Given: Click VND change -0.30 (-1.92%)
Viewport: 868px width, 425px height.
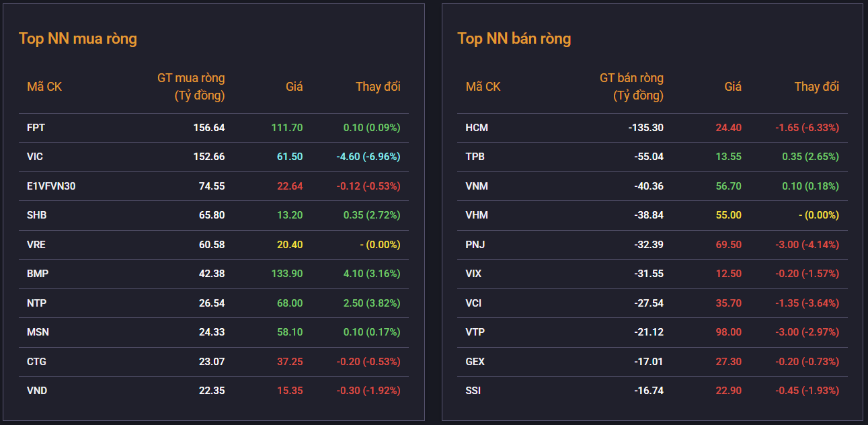Looking at the screenshot, I should tap(368, 391).
